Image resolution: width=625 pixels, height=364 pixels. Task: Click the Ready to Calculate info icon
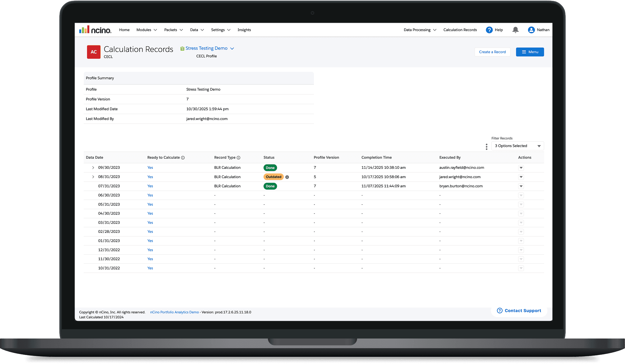click(x=183, y=158)
